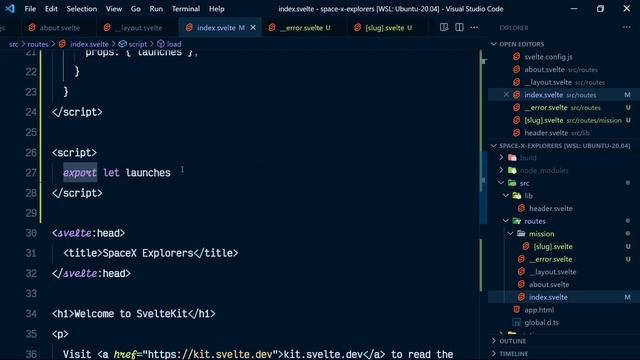Open the View menu
640x360 pixels.
point(113,9)
